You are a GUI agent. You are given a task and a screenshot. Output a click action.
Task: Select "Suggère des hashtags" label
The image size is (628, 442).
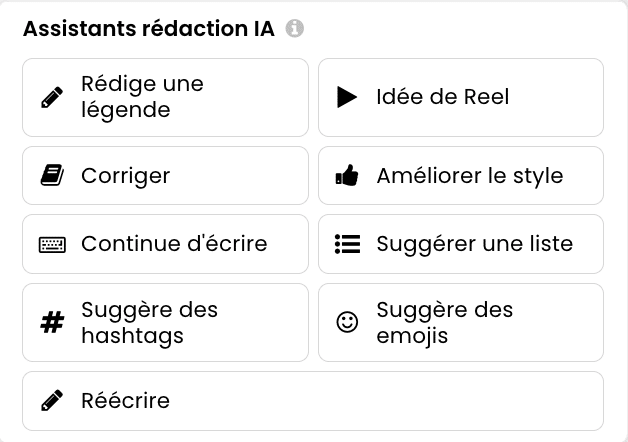pos(149,323)
